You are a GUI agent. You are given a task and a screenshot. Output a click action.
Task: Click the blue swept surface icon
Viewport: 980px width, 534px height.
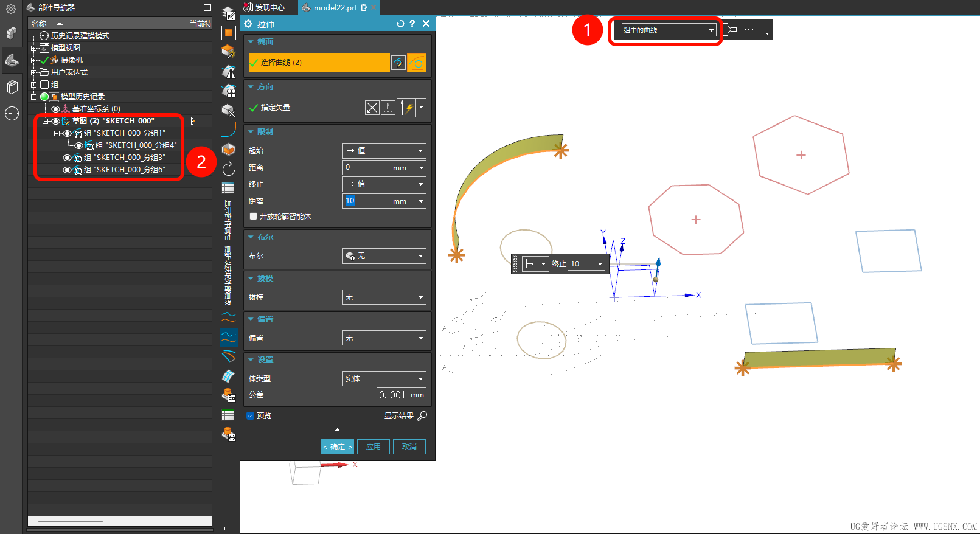click(229, 356)
